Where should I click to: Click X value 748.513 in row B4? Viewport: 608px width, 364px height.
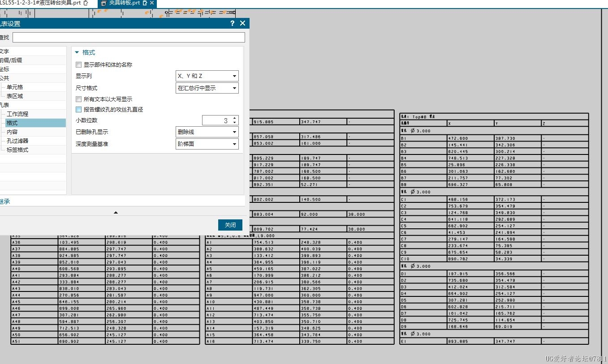tap(458, 158)
